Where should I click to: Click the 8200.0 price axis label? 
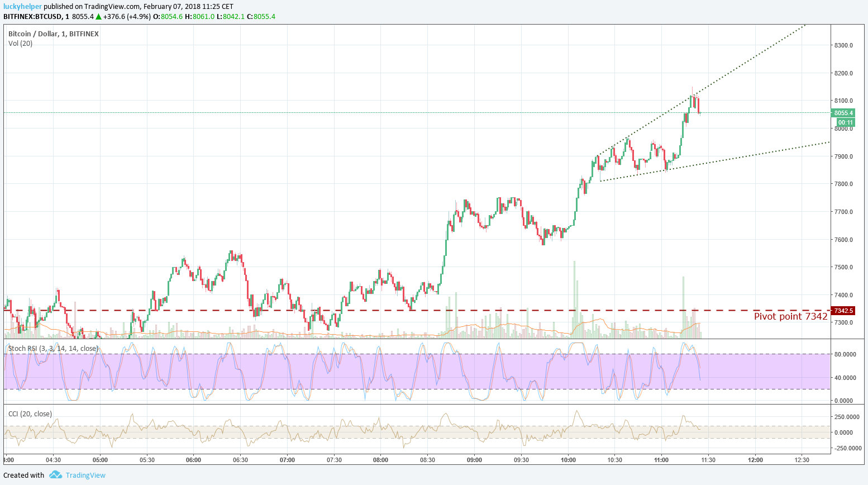tap(843, 73)
